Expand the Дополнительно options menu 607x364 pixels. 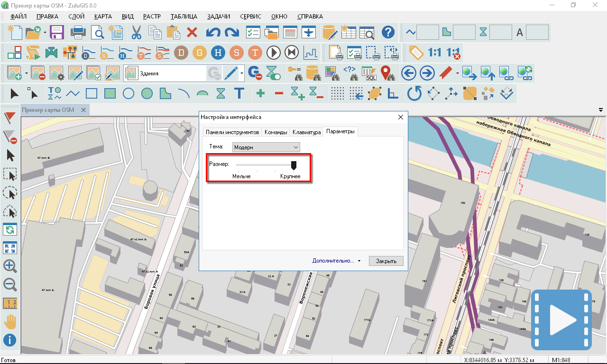click(336, 261)
